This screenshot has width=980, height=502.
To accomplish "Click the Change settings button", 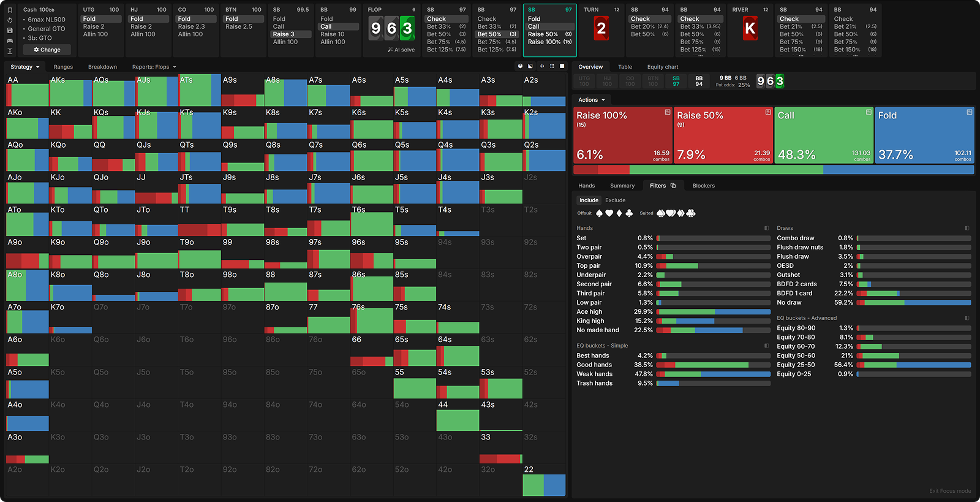I will click(x=47, y=50).
